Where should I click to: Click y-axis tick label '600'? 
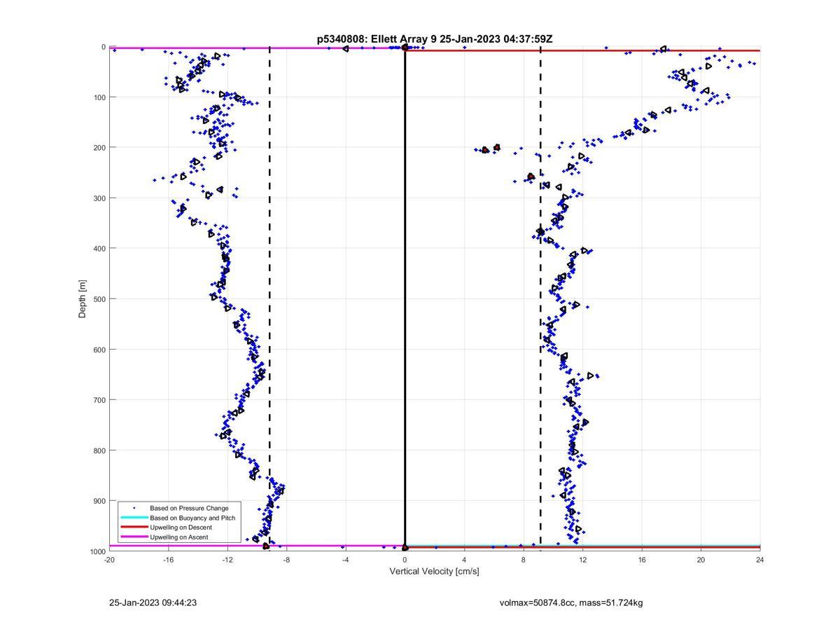click(99, 350)
